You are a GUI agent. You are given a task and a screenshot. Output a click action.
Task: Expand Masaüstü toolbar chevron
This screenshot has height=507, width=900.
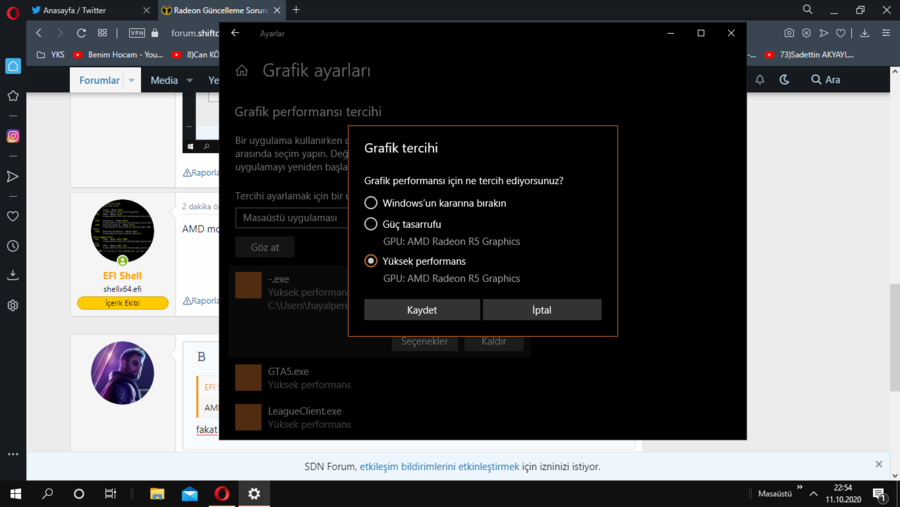click(x=800, y=487)
